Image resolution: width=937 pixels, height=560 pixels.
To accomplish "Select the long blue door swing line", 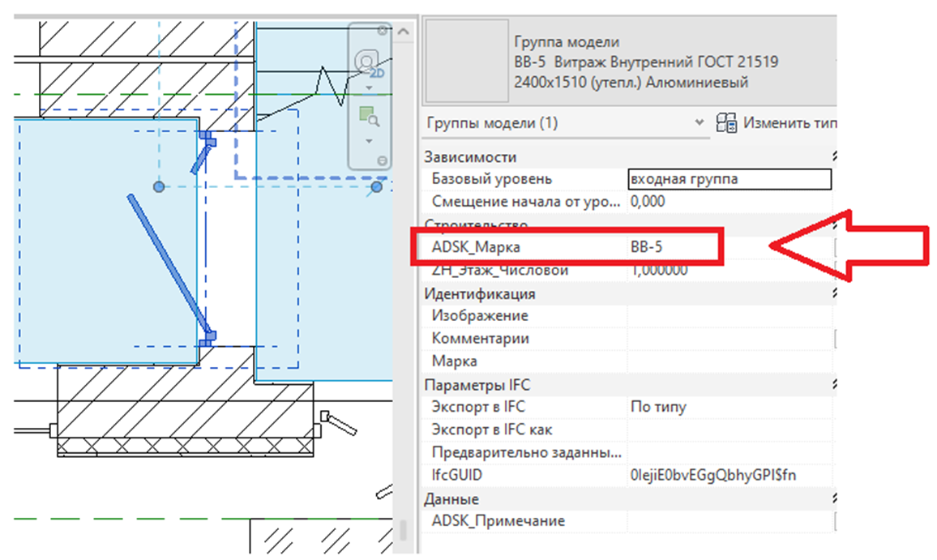I will pyautogui.click(x=169, y=263).
